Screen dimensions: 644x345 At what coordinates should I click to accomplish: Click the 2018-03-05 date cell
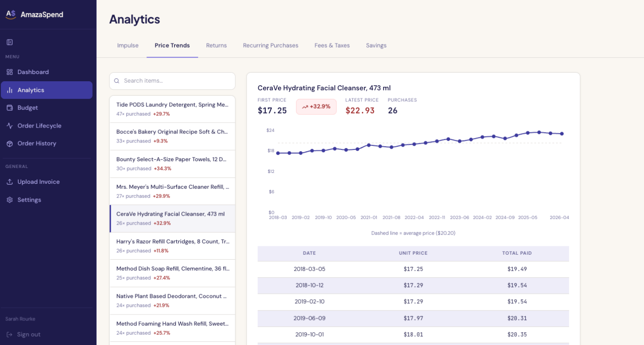coord(309,269)
